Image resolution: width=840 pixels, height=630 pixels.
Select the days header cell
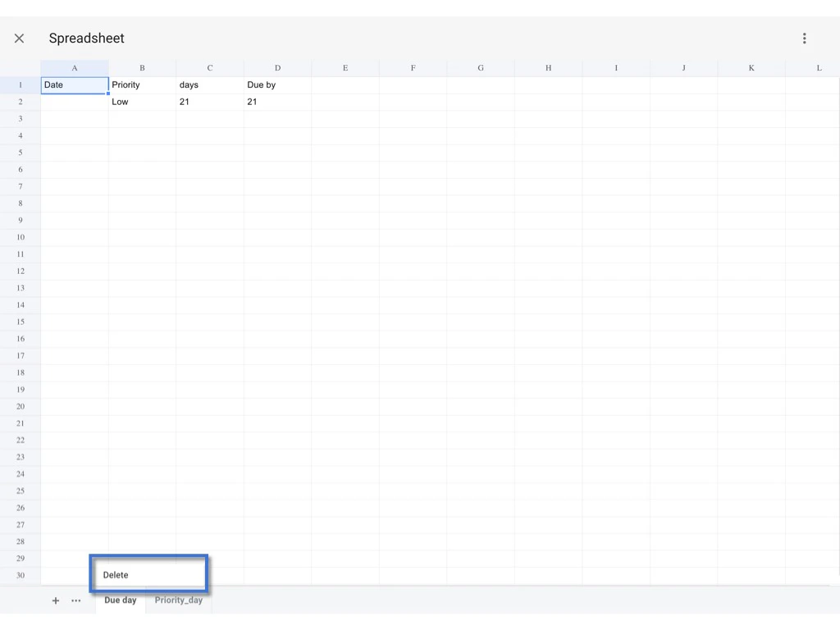[209, 84]
